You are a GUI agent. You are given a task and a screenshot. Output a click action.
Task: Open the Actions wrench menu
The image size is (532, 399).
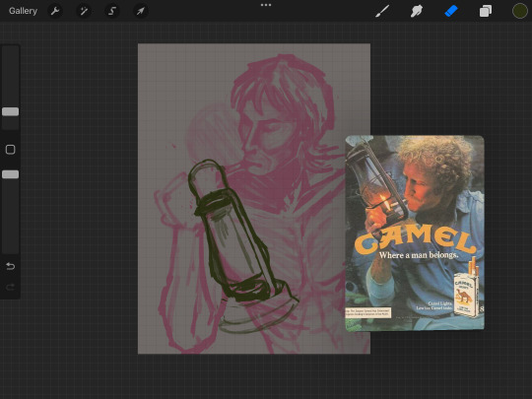tap(55, 11)
